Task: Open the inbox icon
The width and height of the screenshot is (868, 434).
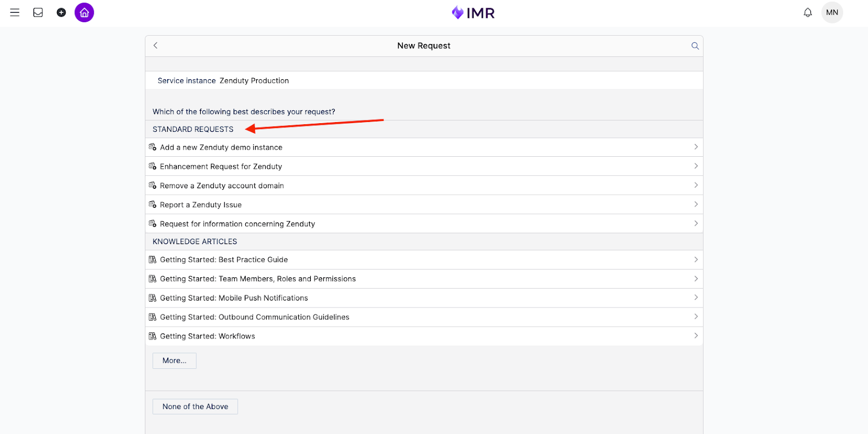Action: pos(38,12)
